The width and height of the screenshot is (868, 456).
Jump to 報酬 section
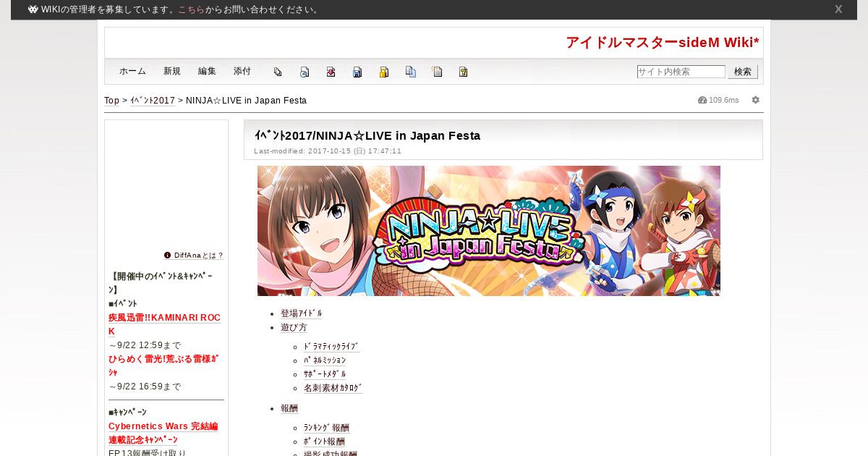coord(289,408)
